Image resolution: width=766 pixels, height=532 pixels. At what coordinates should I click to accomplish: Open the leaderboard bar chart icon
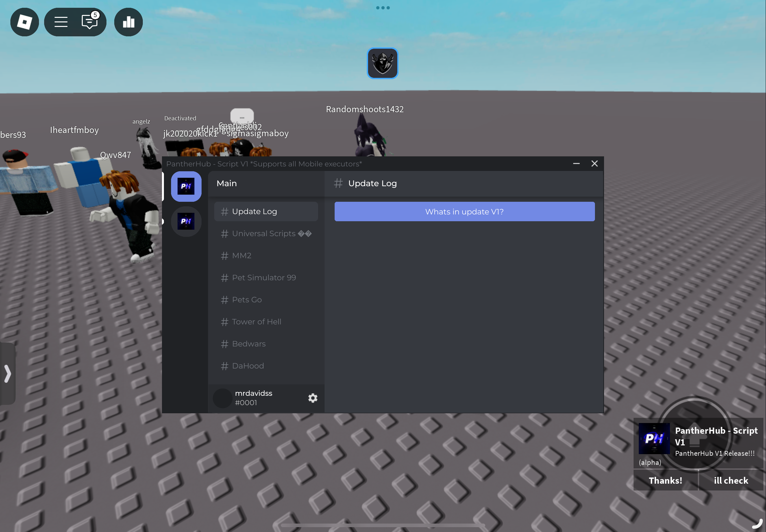click(x=129, y=22)
